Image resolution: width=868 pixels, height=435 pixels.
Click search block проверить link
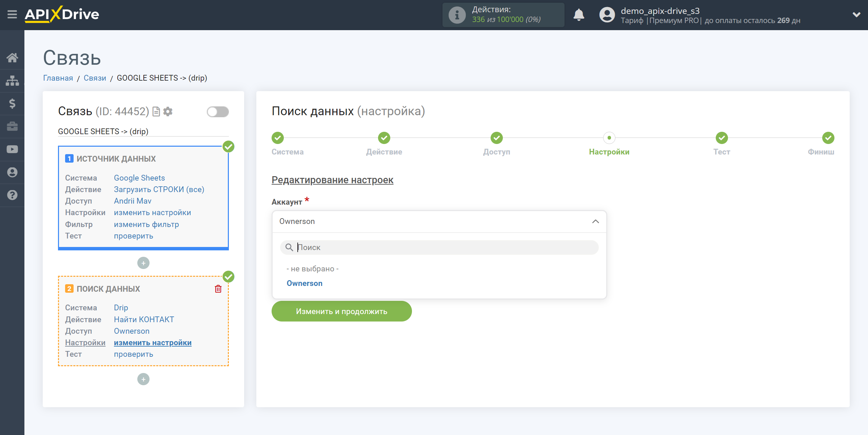tap(133, 354)
